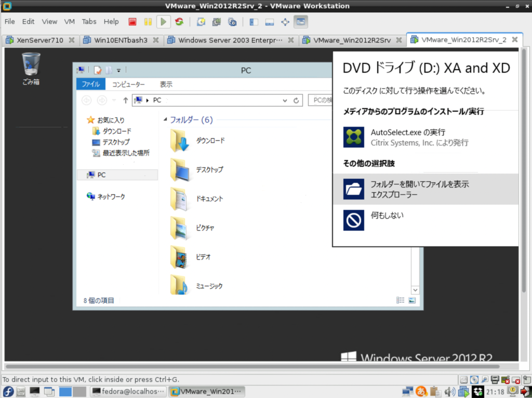This screenshot has height=398, width=532.
Task: Click the Explorer refresh button
Action: tap(296, 100)
